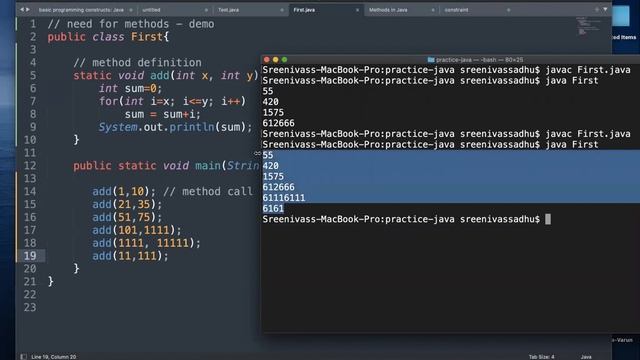Open the 'Methods in Java' tab

pyautogui.click(x=388, y=10)
